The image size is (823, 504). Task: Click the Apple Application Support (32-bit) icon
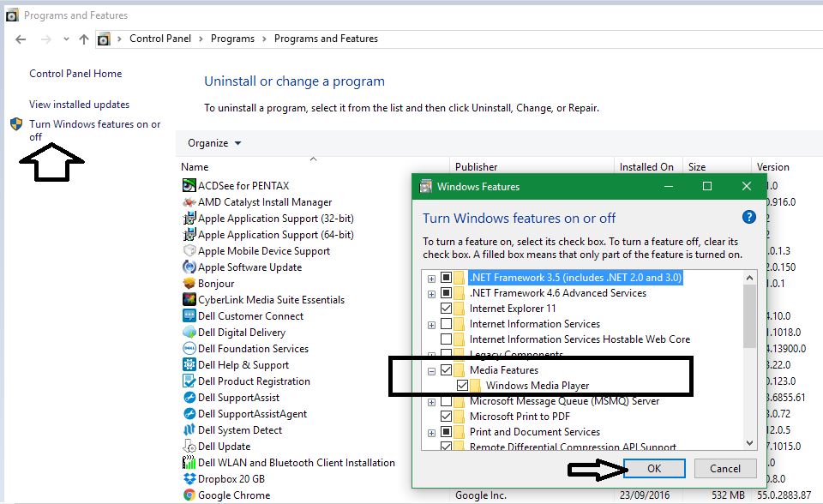pos(189,219)
